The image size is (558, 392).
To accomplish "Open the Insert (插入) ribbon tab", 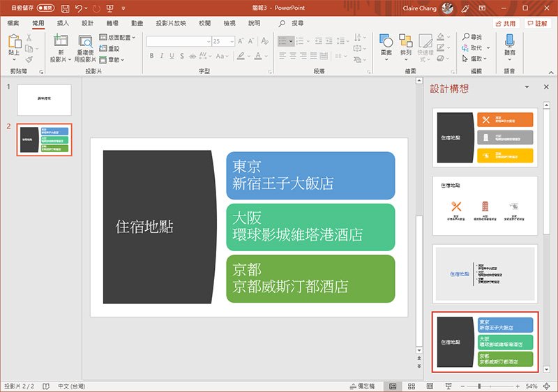I will [63, 23].
